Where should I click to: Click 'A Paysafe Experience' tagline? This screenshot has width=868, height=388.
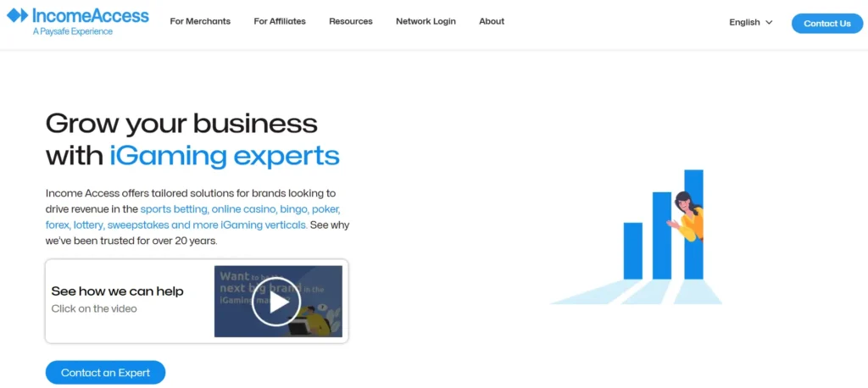point(73,31)
